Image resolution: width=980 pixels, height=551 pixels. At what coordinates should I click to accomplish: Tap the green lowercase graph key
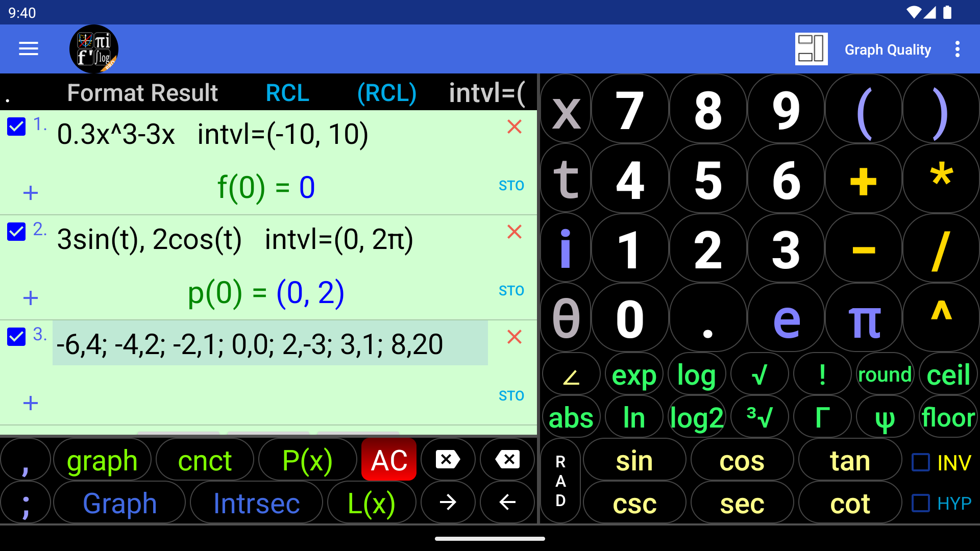point(102,460)
